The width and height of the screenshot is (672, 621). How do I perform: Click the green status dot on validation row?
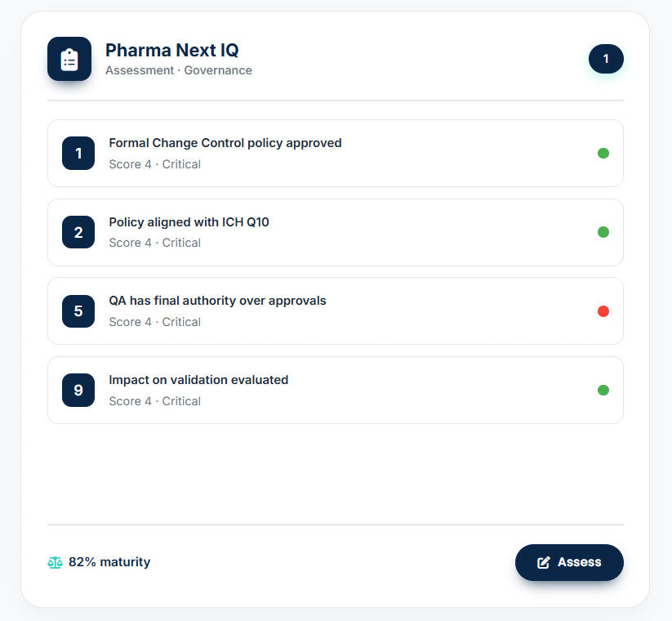(x=603, y=390)
